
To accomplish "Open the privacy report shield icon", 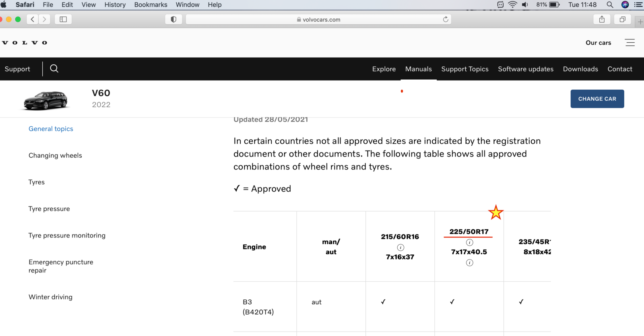I will pos(173,19).
